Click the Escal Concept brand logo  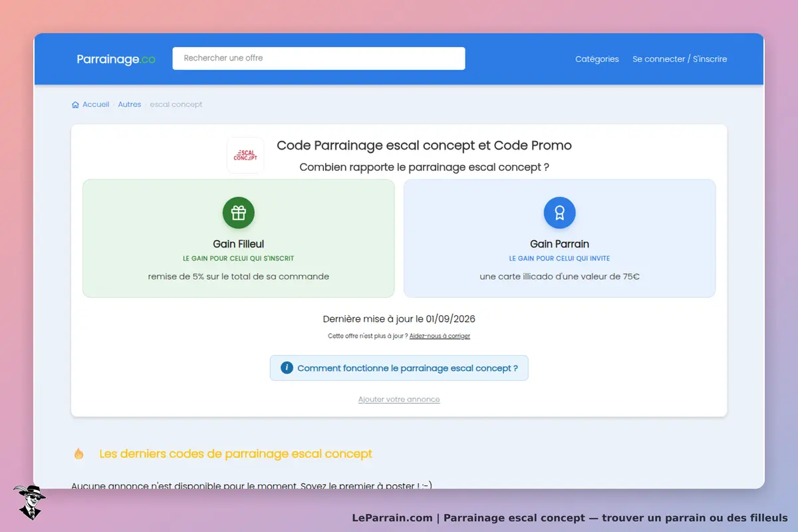point(245,155)
